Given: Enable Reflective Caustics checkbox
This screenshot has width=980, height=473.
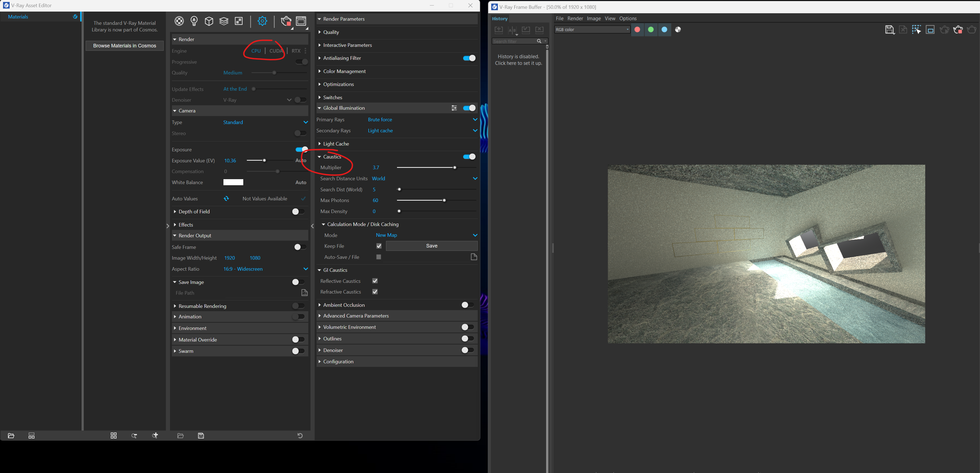Looking at the screenshot, I should [x=376, y=281].
